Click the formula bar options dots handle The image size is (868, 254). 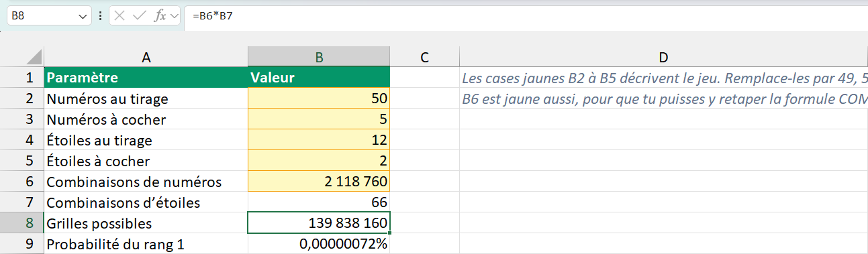click(x=100, y=15)
